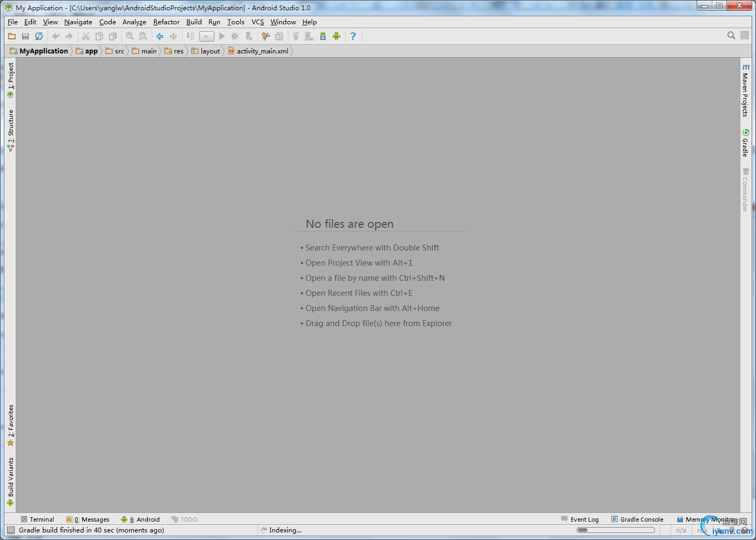Image resolution: width=756 pixels, height=540 pixels.
Task: Toggle the Gradle side panel
Action: (745, 143)
